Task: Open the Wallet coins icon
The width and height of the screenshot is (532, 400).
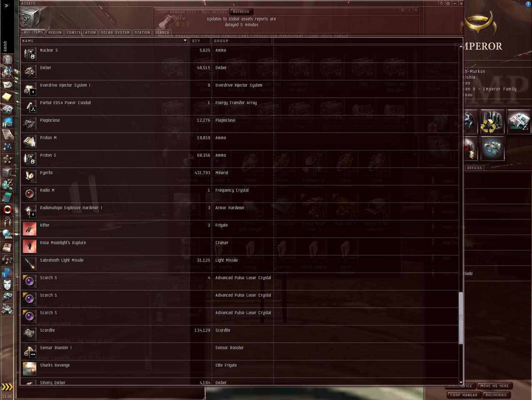Action: point(7,184)
